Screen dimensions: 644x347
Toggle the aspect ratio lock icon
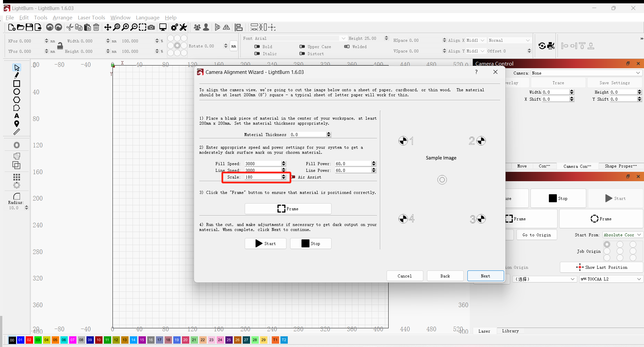point(60,46)
